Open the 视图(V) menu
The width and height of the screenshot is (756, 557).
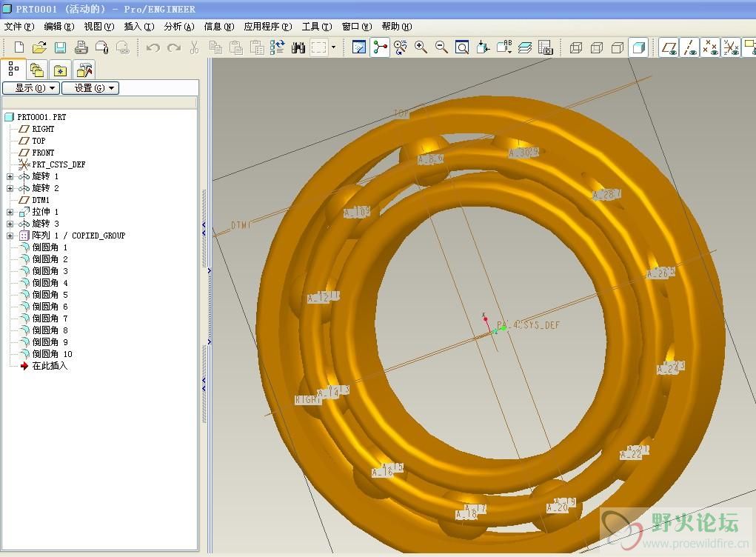(x=98, y=27)
